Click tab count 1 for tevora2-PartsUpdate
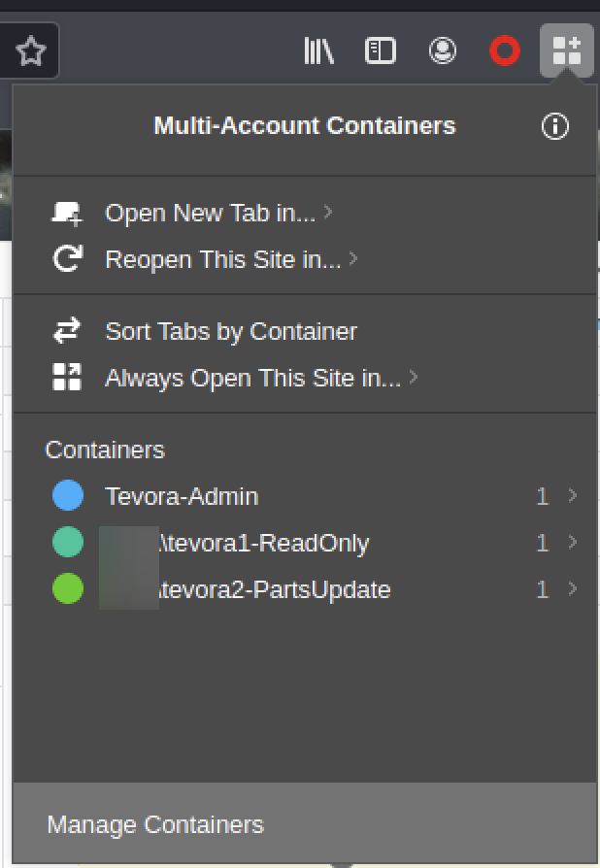The image size is (600, 868). 543,589
